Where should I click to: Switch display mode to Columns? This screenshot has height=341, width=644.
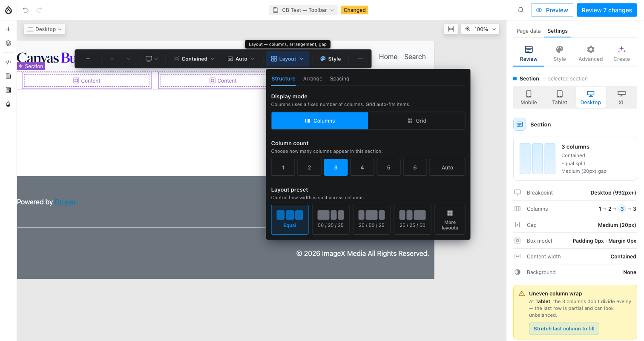[319, 120]
